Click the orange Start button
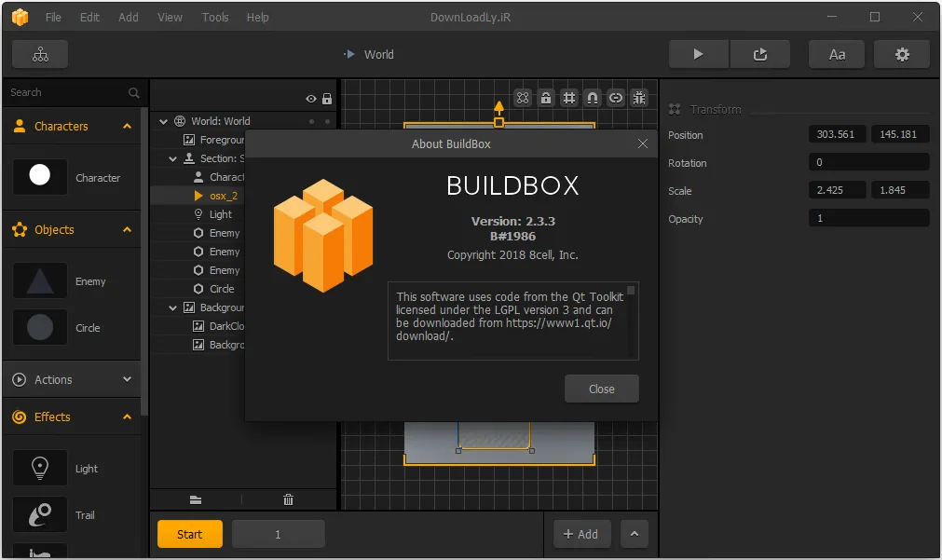The image size is (942, 560). [190, 534]
